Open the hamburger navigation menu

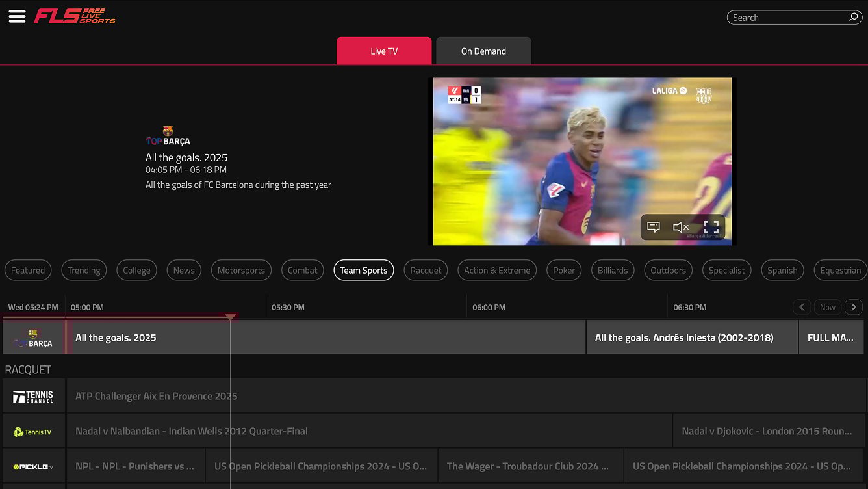[x=17, y=16]
